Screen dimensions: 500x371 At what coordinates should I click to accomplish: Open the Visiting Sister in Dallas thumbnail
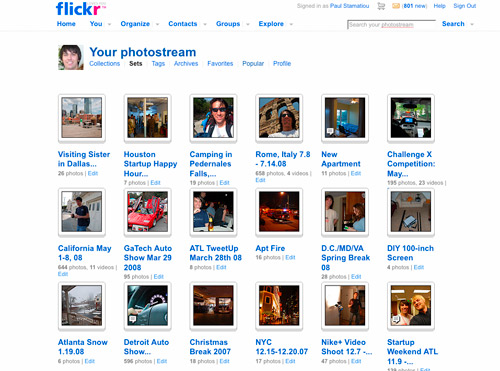(82, 118)
